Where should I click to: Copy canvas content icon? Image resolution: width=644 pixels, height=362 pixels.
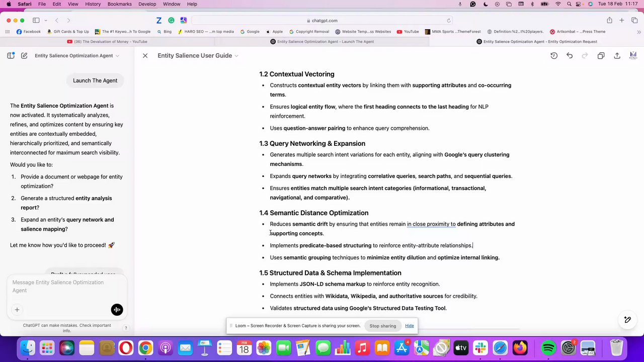(601, 55)
